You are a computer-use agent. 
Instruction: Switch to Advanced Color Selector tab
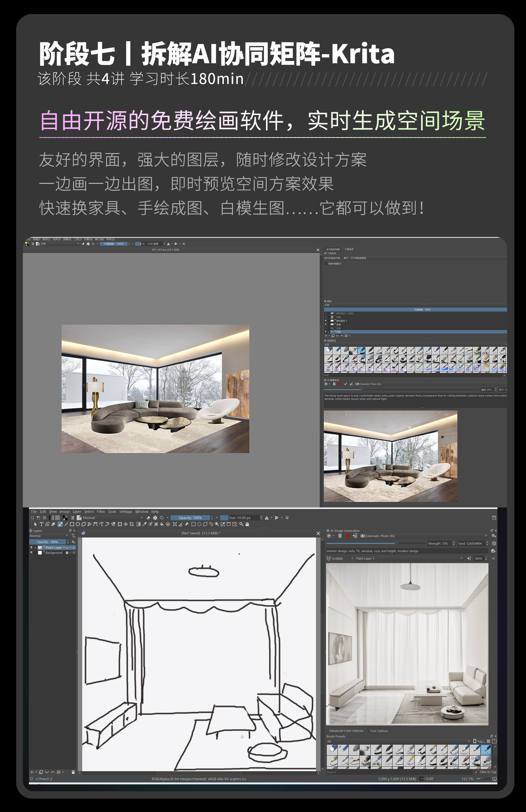point(346,731)
